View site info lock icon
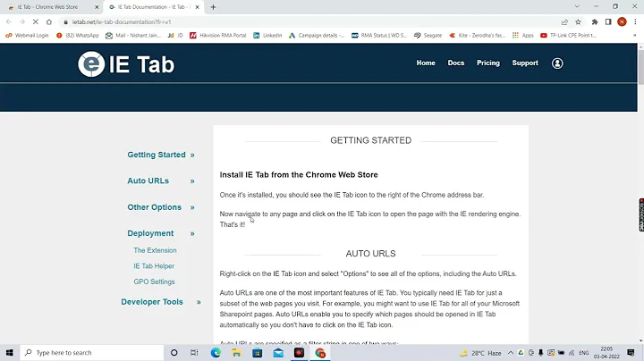The image size is (644, 361). (x=65, y=21)
